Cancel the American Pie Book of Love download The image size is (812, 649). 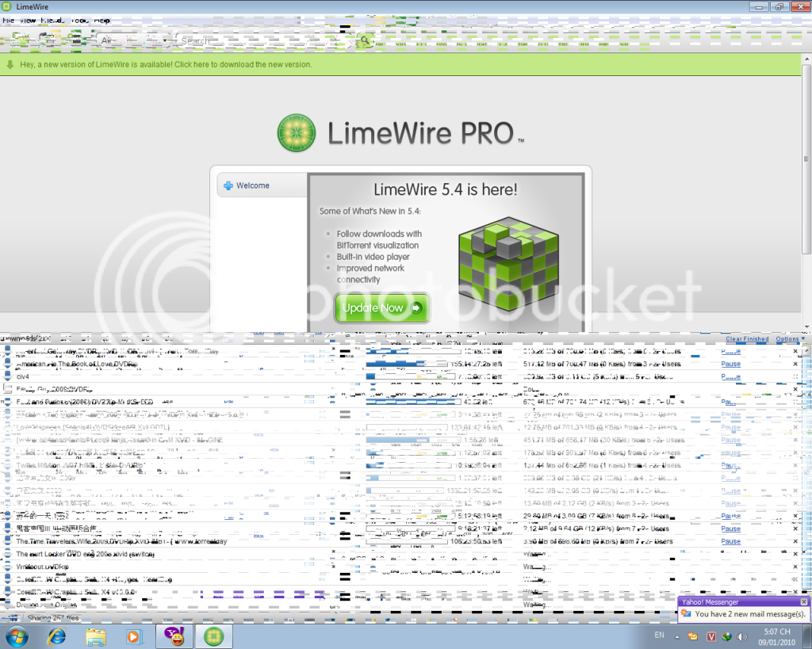[x=796, y=364]
